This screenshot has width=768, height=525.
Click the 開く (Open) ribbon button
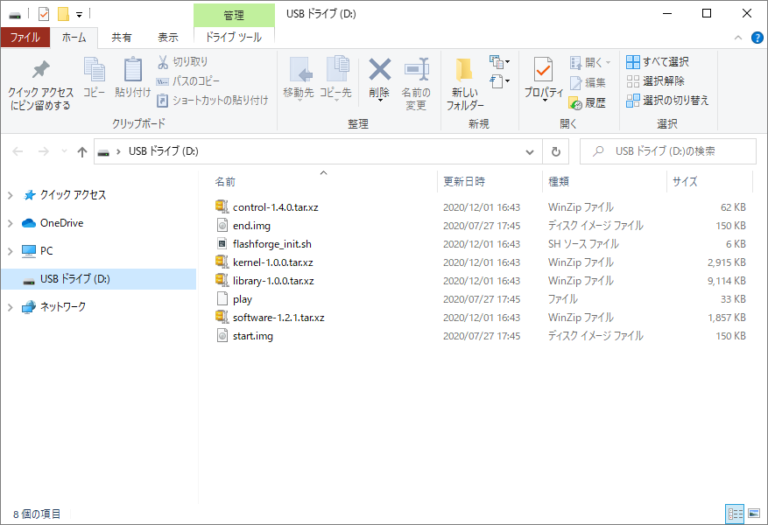click(x=590, y=62)
